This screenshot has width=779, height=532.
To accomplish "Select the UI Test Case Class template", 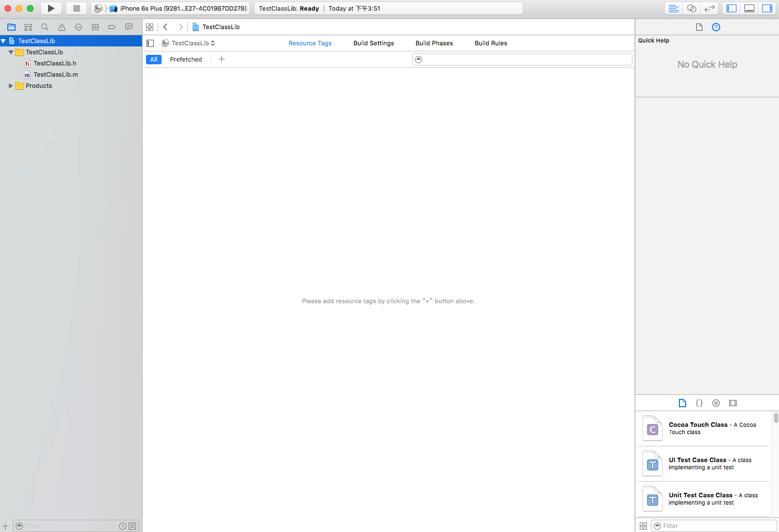I will (x=704, y=464).
